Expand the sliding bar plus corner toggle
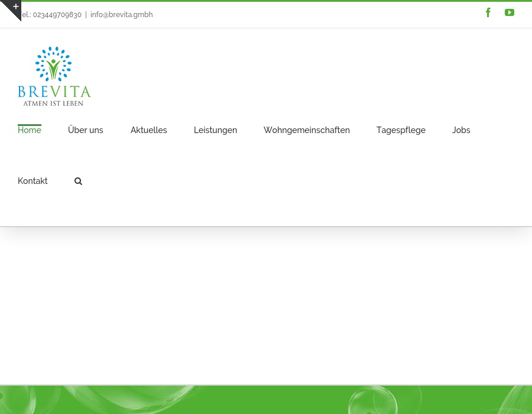532x414 pixels. pyautogui.click(x=13, y=7)
